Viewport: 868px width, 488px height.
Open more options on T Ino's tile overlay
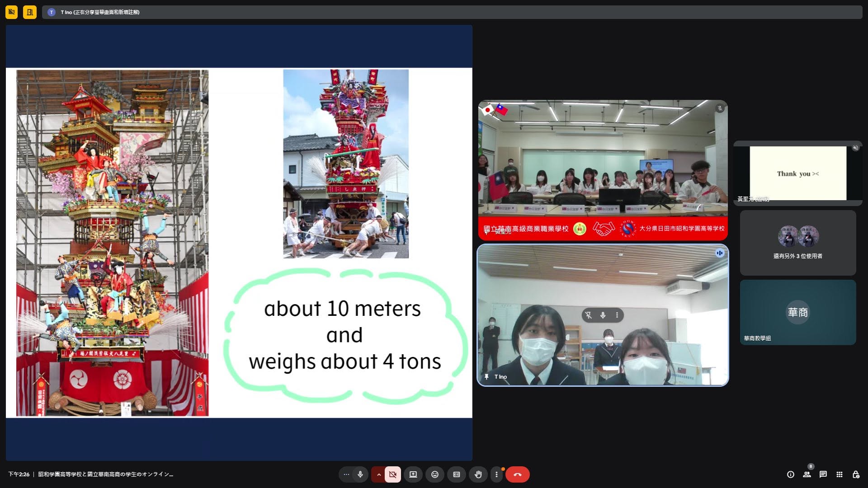coord(617,315)
